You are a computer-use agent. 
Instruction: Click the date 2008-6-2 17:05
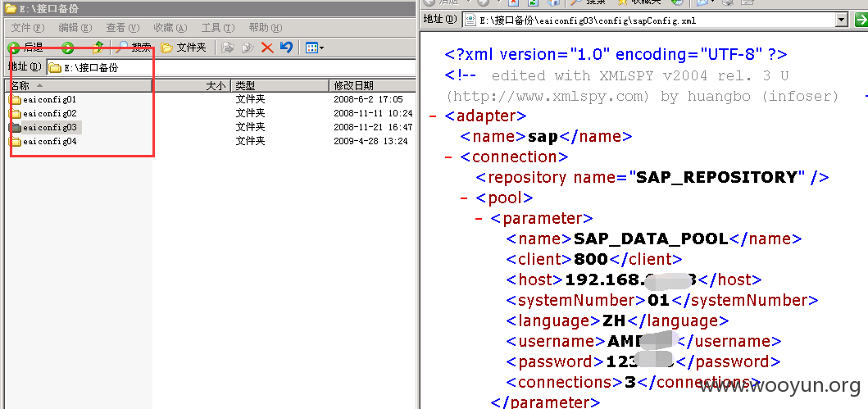tap(368, 100)
